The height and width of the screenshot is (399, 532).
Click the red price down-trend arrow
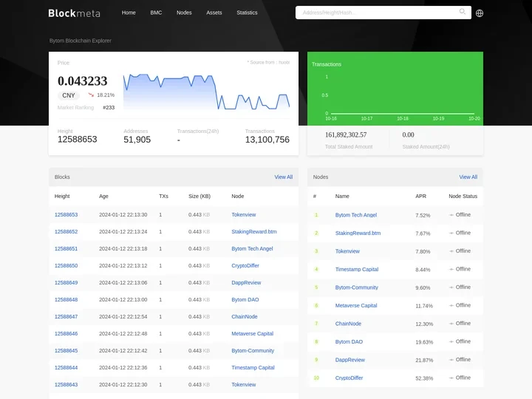pyautogui.click(x=91, y=95)
